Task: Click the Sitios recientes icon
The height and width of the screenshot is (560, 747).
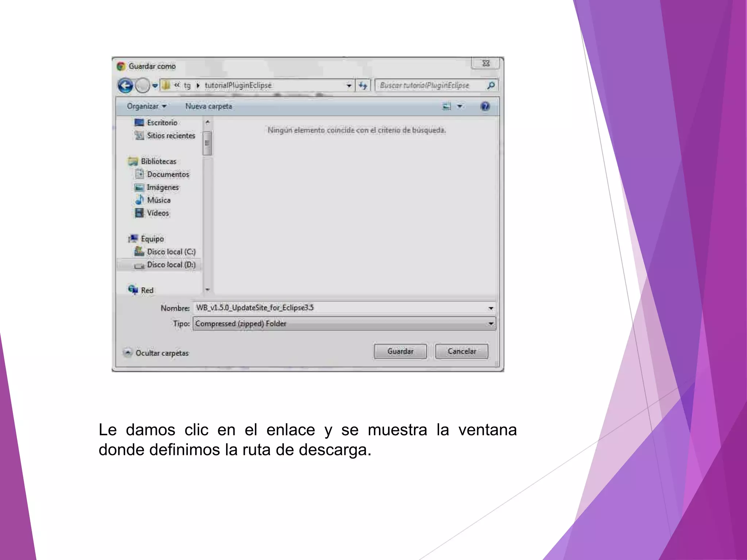Action: coord(139,135)
